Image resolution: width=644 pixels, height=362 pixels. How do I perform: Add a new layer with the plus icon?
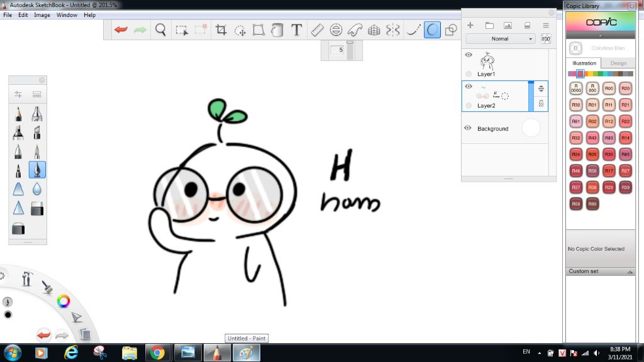point(470,25)
